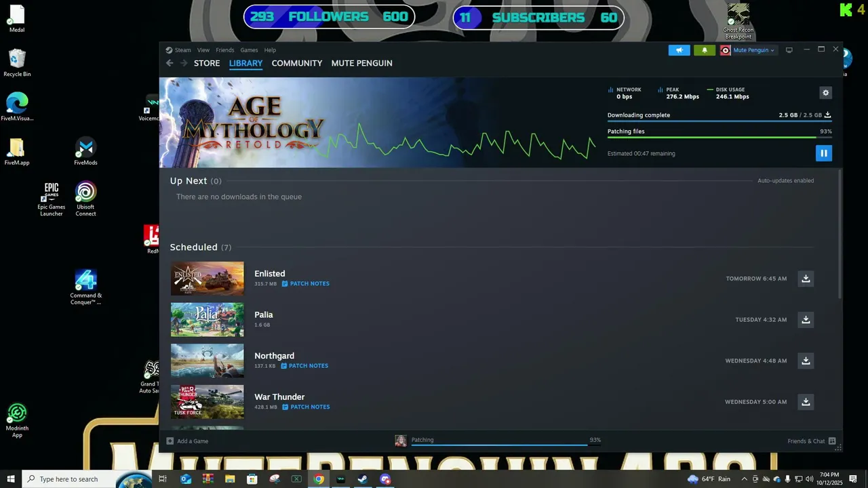
Task: Select the Ghost Recon Breakpoint desktop icon
Action: pos(738,22)
